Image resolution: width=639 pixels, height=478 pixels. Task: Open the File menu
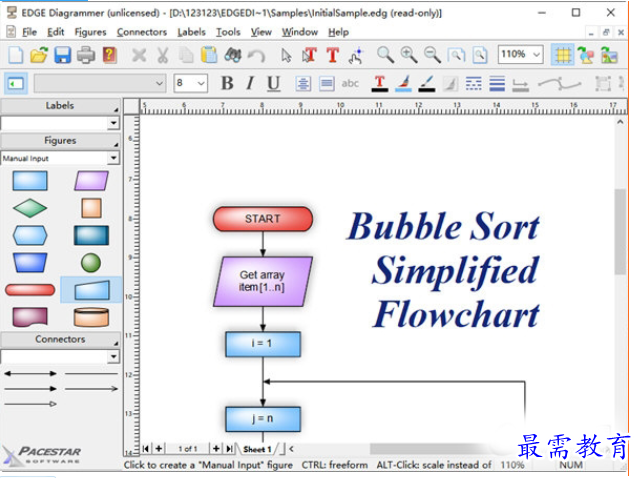point(29,32)
